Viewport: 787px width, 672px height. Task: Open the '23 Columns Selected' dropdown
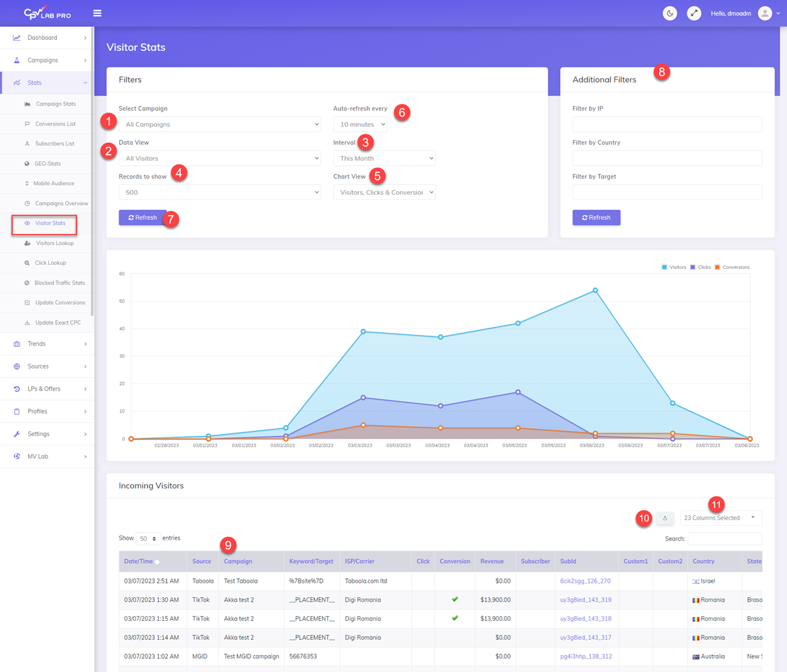[x=720, y=518]
